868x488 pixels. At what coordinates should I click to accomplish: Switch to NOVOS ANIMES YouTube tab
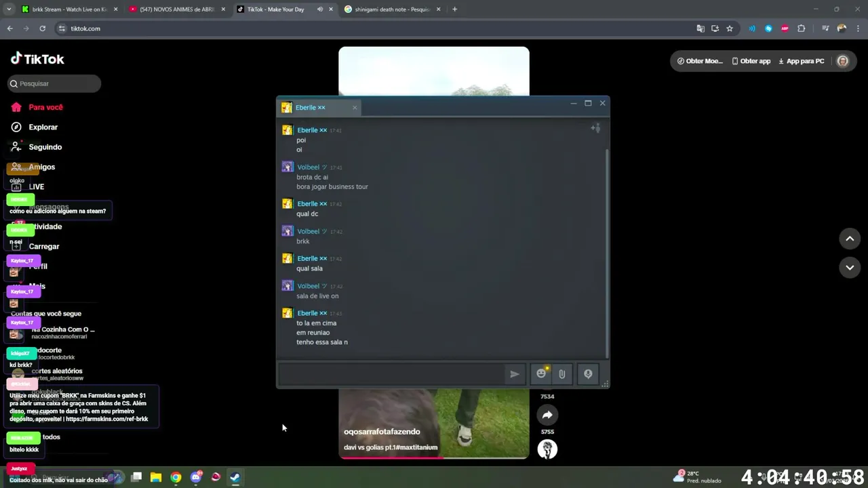click(176, 9)
